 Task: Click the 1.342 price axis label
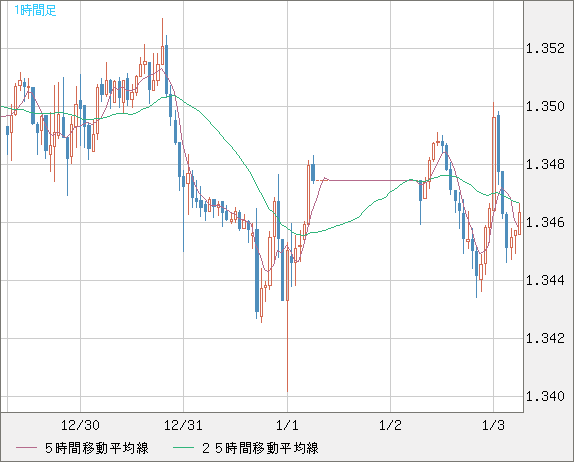(x=545, y=338)
